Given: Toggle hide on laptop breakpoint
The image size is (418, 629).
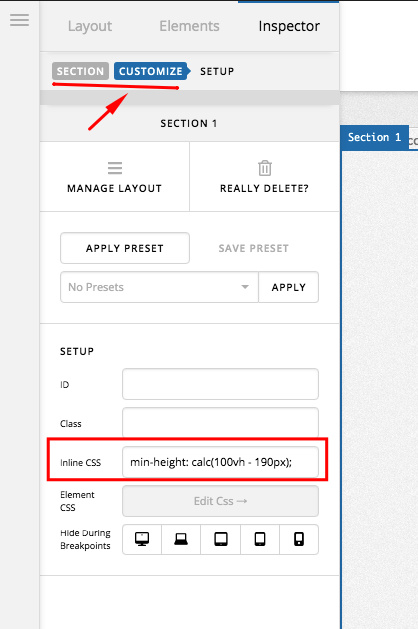Looking at the screenshot, I should tap(181, 539).
